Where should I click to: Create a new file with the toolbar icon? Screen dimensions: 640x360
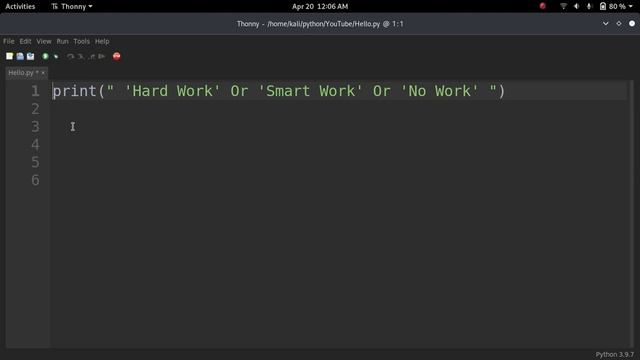pyautogui.click(x=9, y=56)
